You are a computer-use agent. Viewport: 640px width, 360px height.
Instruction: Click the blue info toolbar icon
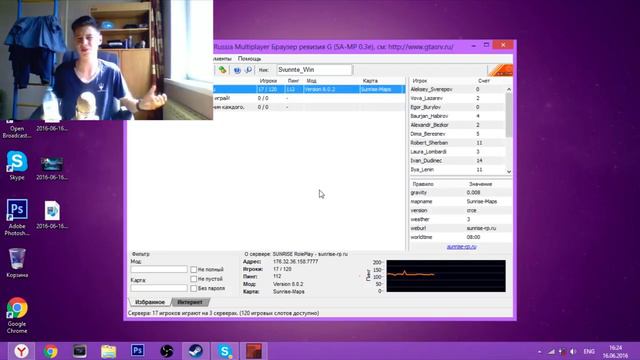[237, 70]
